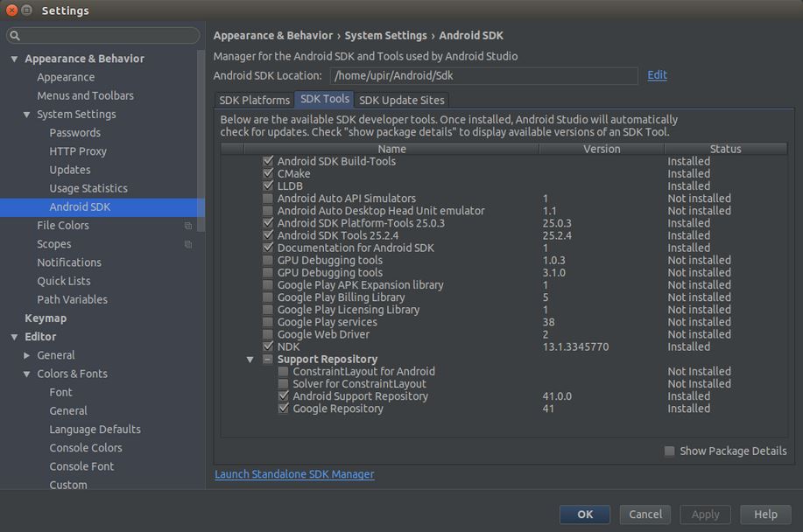
Task: Click the Scopes project-level icon
Action: [188, 244]
